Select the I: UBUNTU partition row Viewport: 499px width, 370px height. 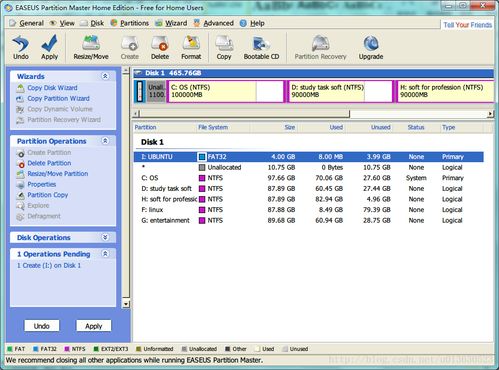[x=309, y=157]
